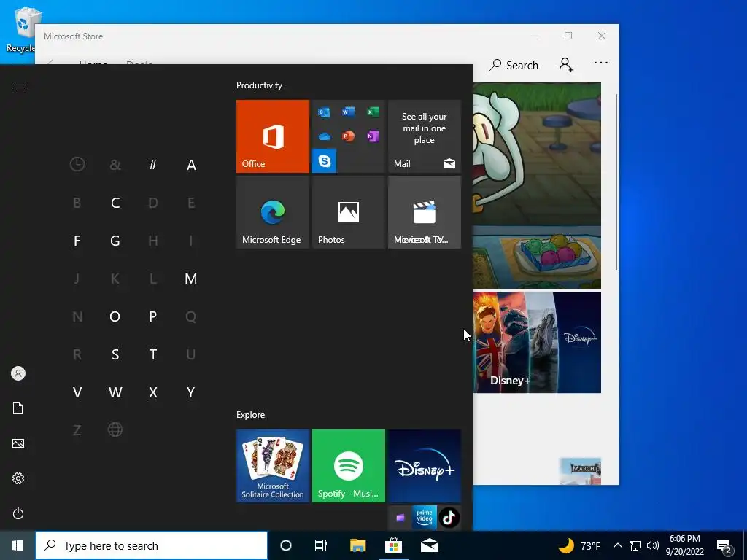Open File Explorer from taskbar
Screen dimensions: 747x560
(x=357, y=545)
